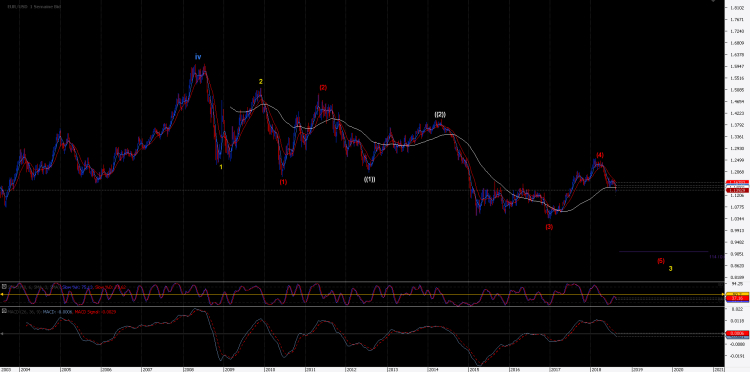Click the yellow arrow on the stochastic level line
Image resolution: width=750 pixels, height=372 pixels.
[x=2, y=295]
